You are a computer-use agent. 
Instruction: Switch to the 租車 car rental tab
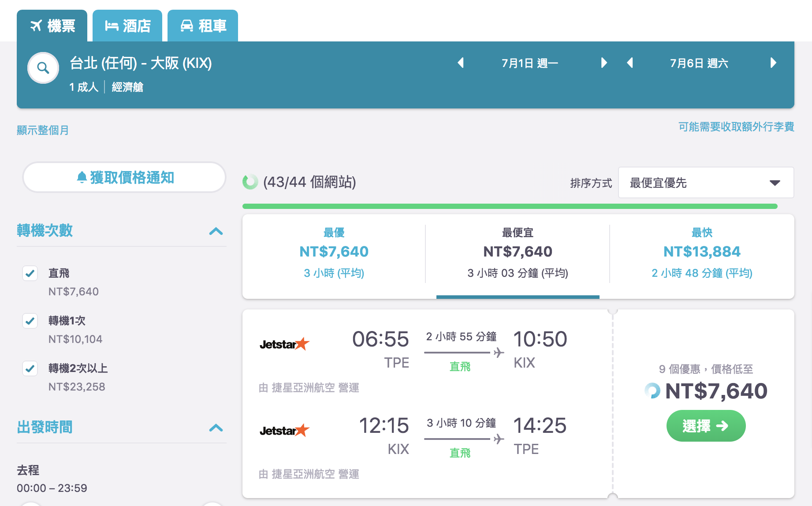tap(203, 26)
